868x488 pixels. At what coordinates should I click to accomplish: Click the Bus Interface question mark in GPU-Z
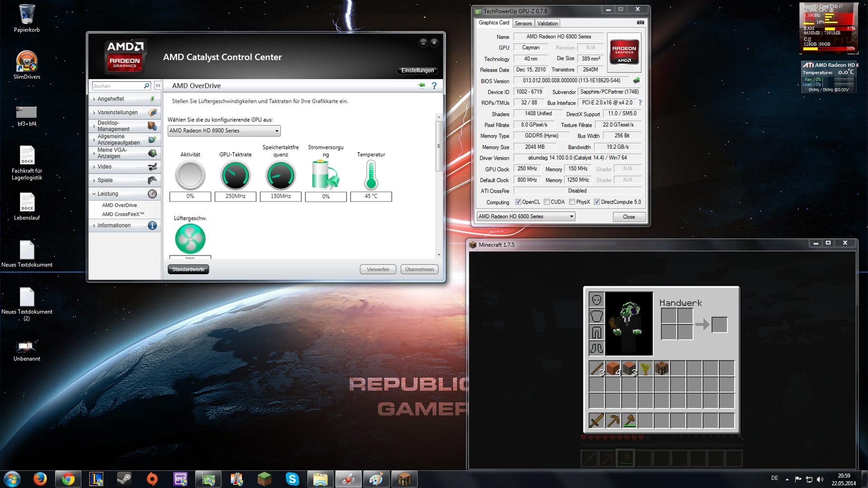coord(640,103)
